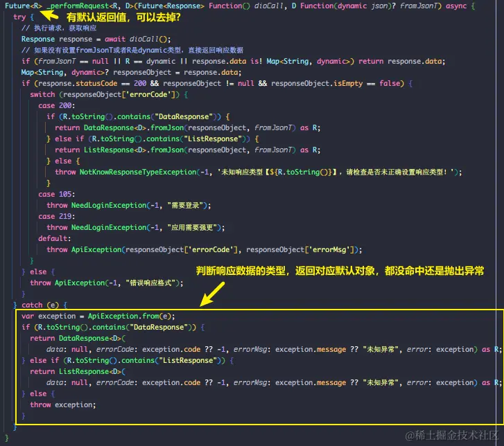Click 'return ListResponse<D>(' in catch block
This screenshot has height=446, width=504.
[78, 371]
